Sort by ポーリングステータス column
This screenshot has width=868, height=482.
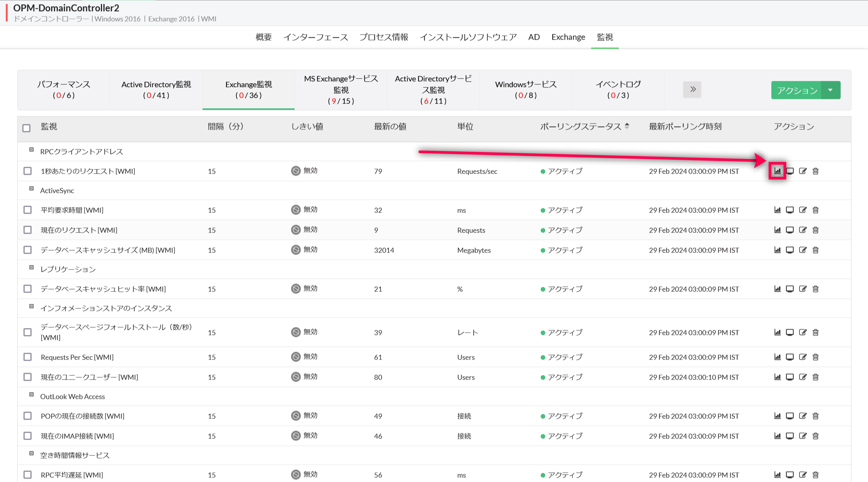[x=627, y=126]
